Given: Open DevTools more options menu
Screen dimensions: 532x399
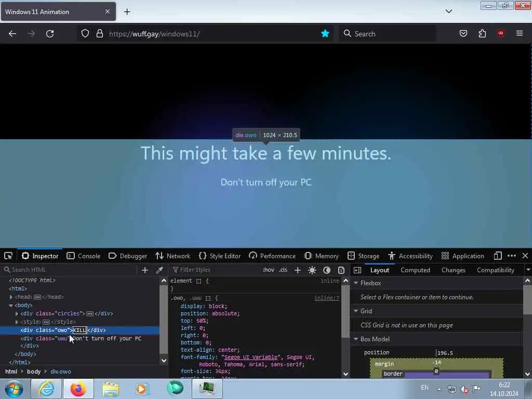Looking at the screenshot, I should tap(512, 256).
